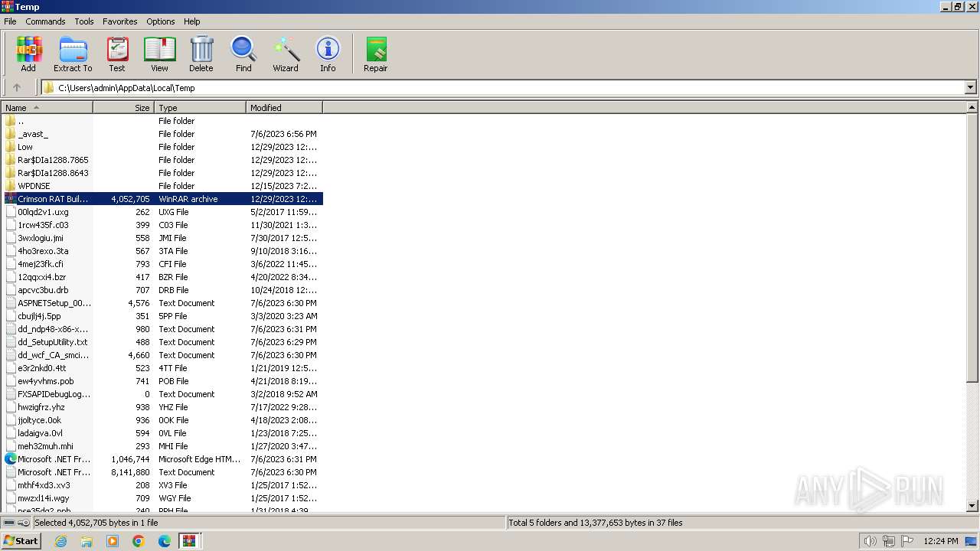Open the Windows Start button
980x551 pixels.
21,540
